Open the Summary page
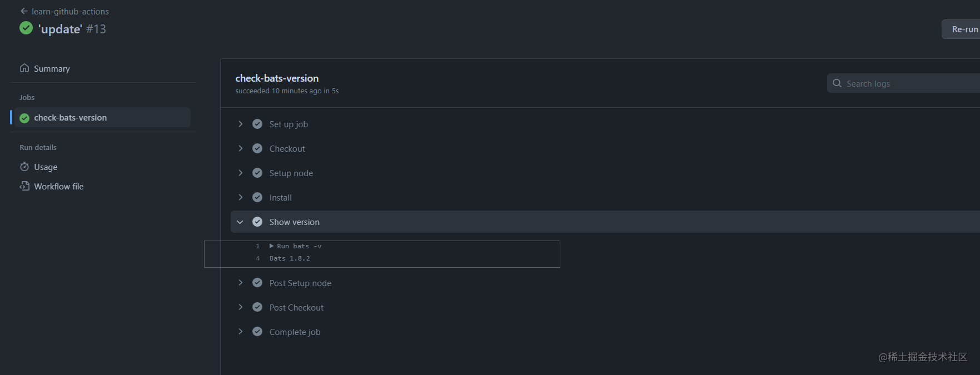 (52, 69)
